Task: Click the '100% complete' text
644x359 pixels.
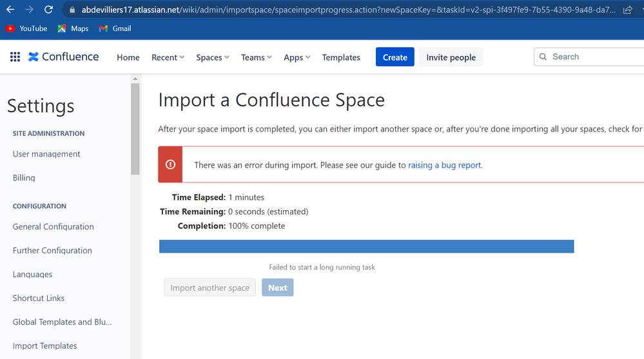Action: point(257,226)
